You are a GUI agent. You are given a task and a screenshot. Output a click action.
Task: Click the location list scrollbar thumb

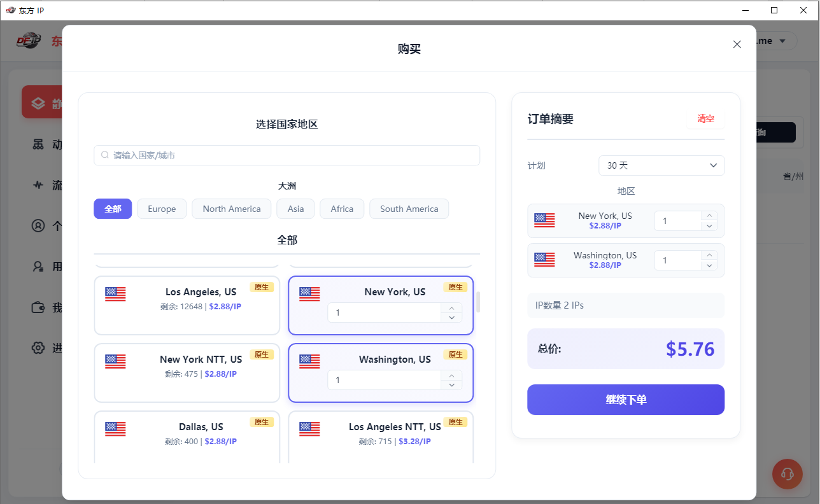click(478, 302)
